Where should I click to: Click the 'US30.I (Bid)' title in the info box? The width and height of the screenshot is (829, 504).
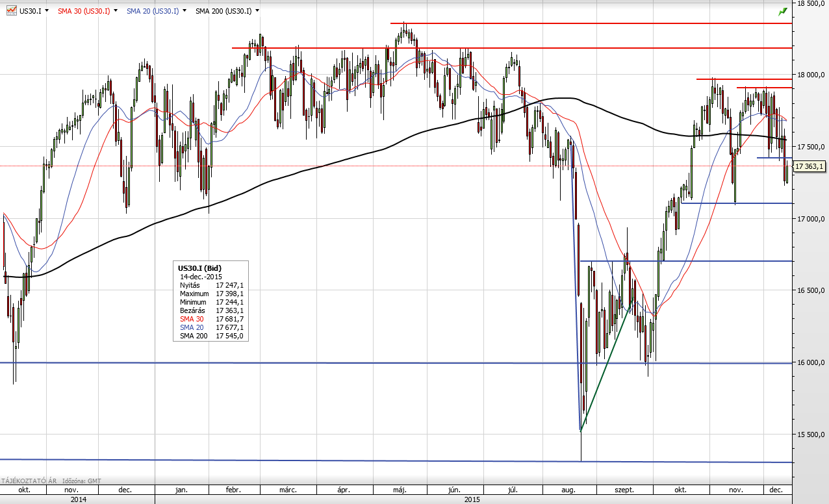click(x=199, y=268)
